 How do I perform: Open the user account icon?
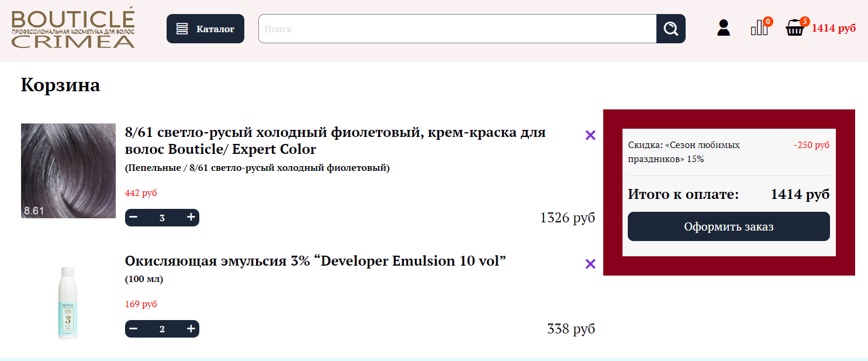coord(724,28)
